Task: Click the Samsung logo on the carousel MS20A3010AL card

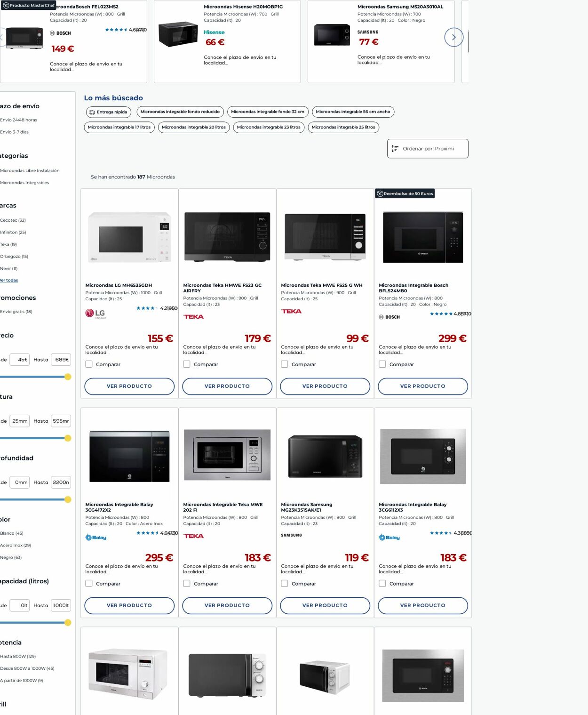Action: coord(368,32)
